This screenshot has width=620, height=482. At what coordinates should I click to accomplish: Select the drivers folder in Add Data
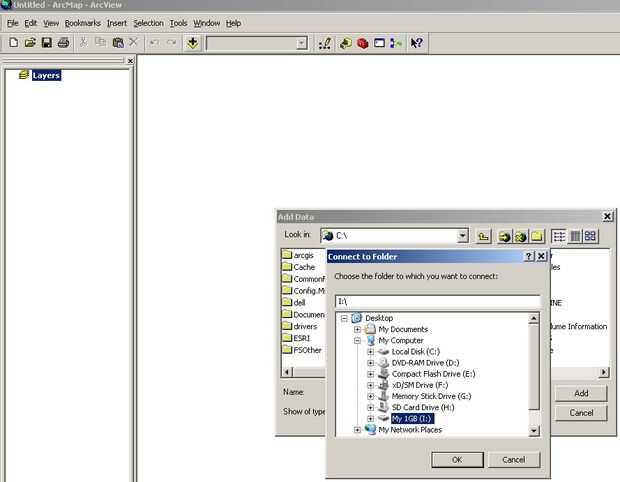click(300, 326)
